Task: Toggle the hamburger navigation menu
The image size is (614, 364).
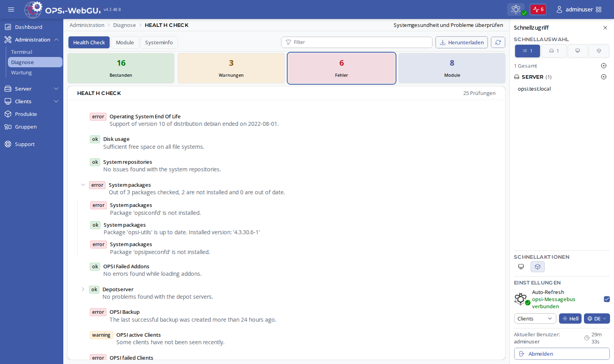Action: point(11,9)
